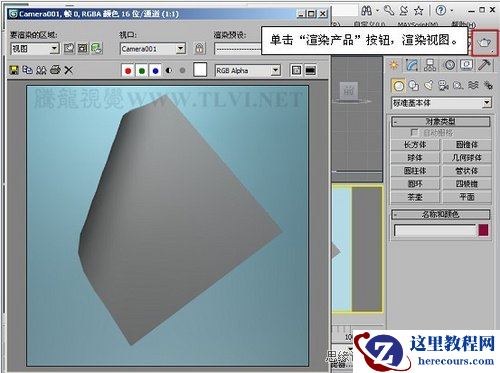Switch to the Hierarchy panel tab

tap(430, 65)
